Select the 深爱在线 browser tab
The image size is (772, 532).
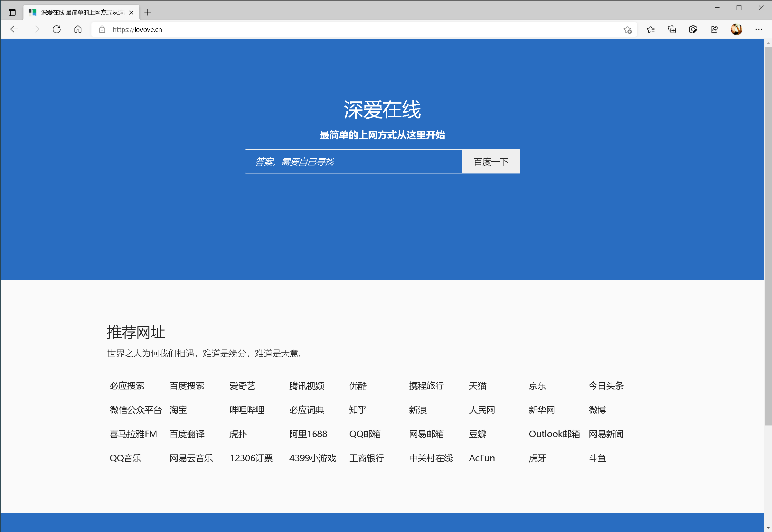pyautogui.click(x=82, y=13)
